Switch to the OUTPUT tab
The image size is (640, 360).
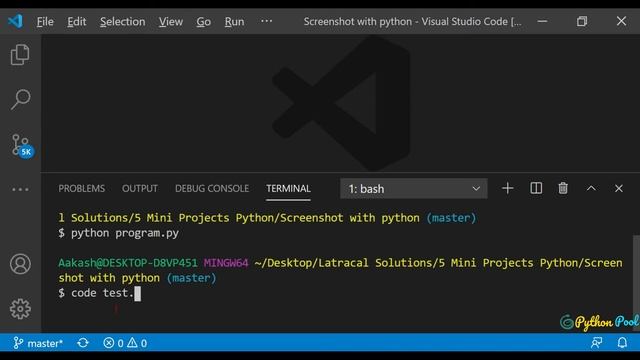[140, 189]
